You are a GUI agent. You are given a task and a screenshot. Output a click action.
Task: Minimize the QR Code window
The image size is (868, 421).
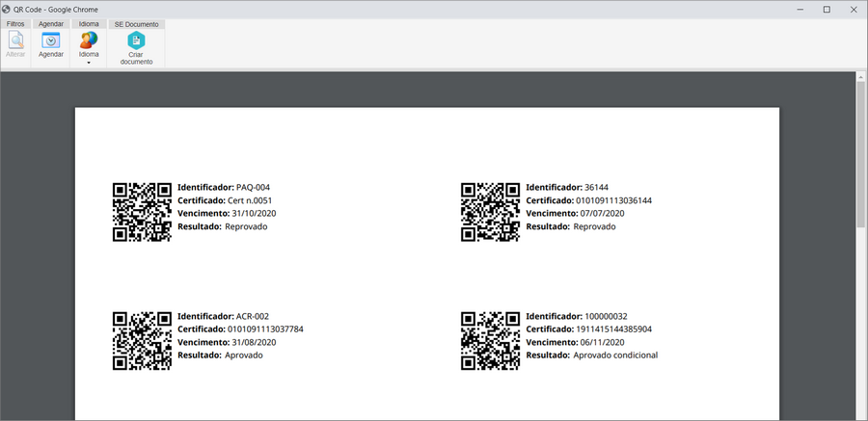[800, 10]
